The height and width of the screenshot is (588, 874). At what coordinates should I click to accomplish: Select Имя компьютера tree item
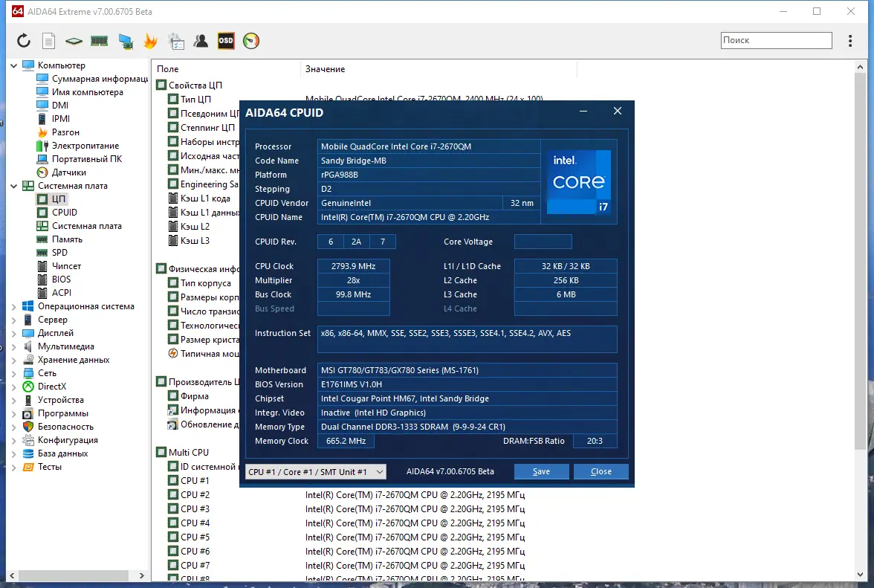click(80, 92)
